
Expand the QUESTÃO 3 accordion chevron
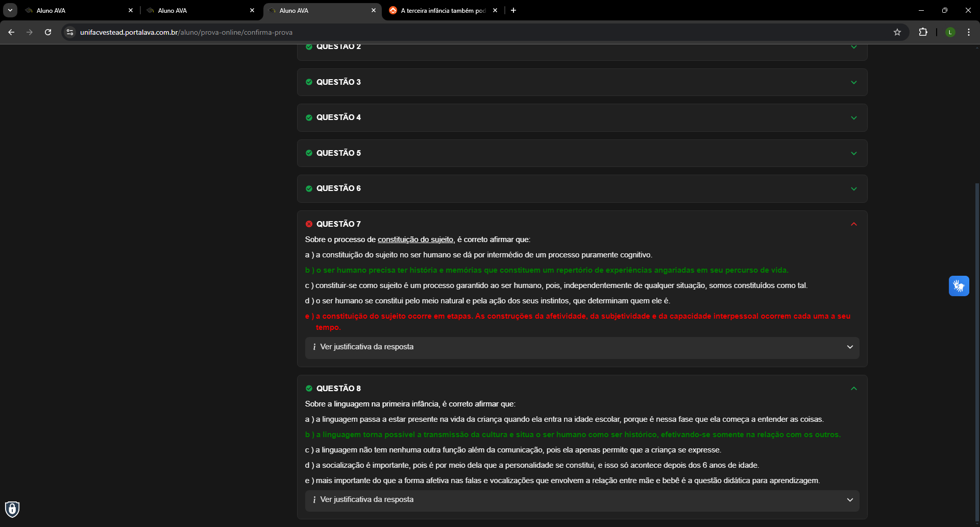pyautogui.click(x=853, y=82)
